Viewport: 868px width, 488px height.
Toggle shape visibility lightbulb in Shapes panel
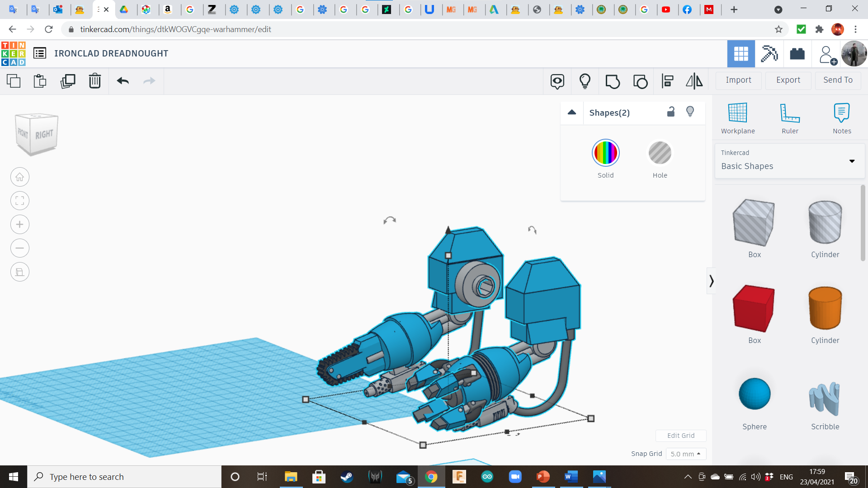690,112
